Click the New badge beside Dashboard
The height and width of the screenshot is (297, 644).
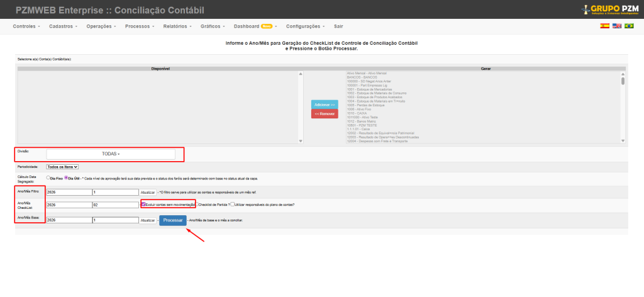267,26
